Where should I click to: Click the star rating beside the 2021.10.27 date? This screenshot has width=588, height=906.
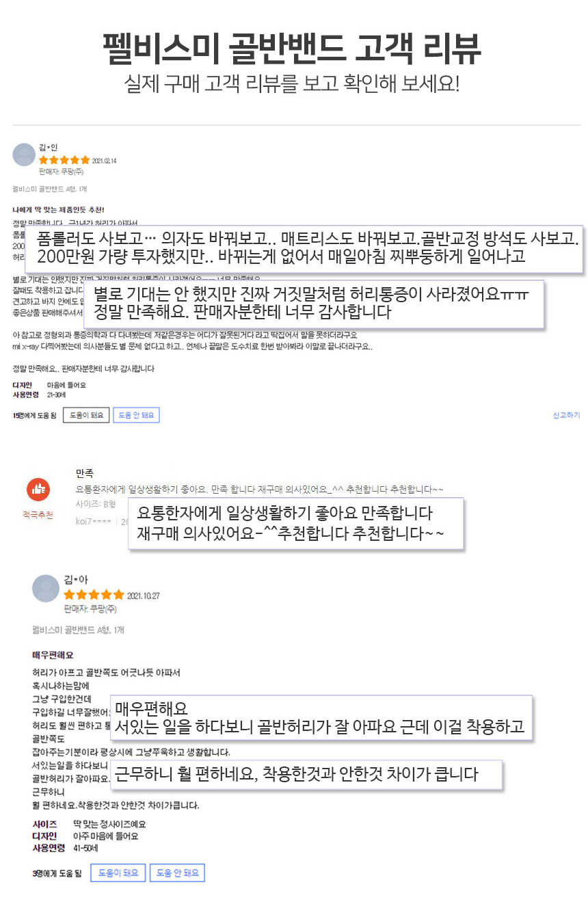95,594
